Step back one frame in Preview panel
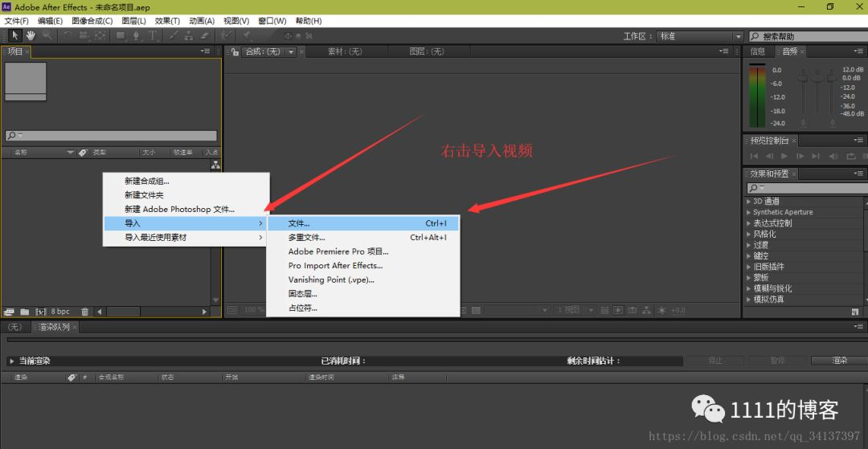Viewport: 868px width, 449px height. [x=770, y=157]
